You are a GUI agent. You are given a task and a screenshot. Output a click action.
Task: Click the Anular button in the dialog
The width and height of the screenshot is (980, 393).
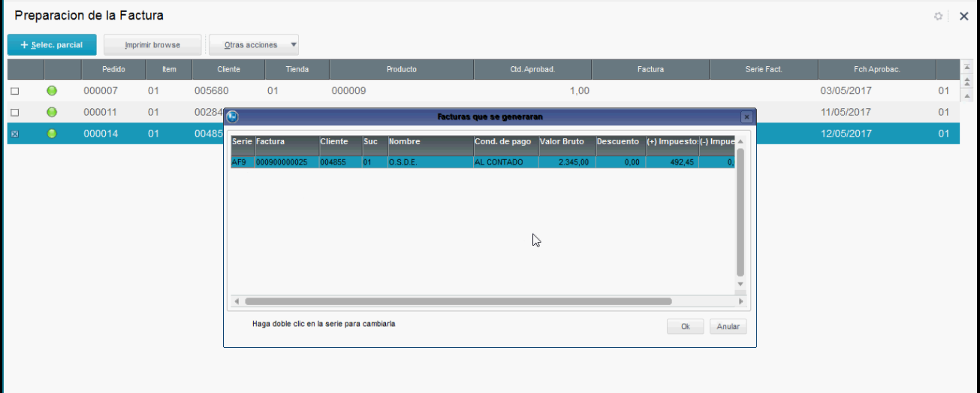pyautogui.click(x=728, y=327)
